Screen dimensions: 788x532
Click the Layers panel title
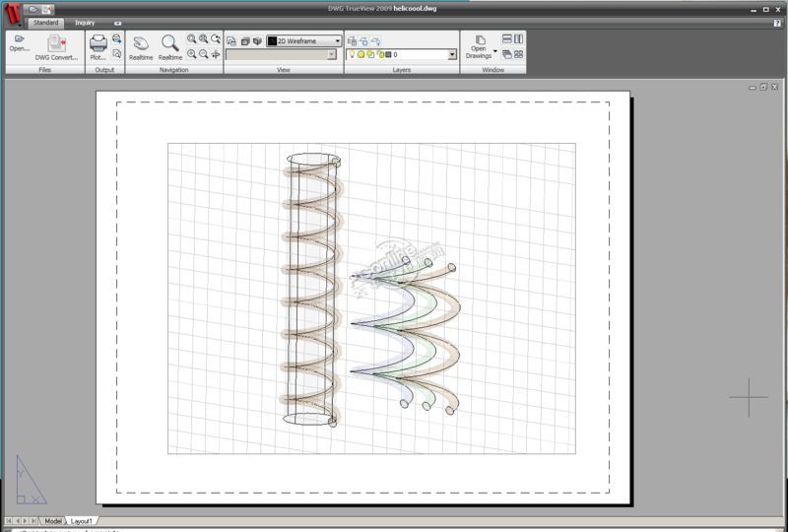pos(402,70)
